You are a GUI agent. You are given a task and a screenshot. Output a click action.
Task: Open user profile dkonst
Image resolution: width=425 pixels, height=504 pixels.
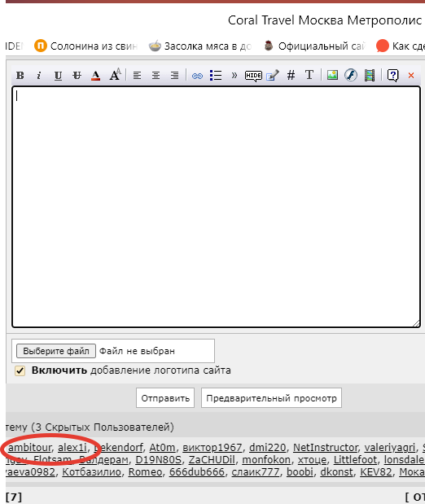pyautogui.click(x=336, y=472)
